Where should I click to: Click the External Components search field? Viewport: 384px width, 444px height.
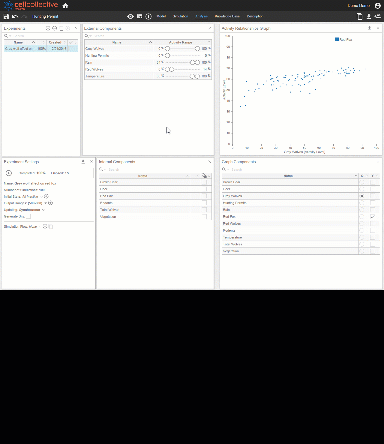148,35
